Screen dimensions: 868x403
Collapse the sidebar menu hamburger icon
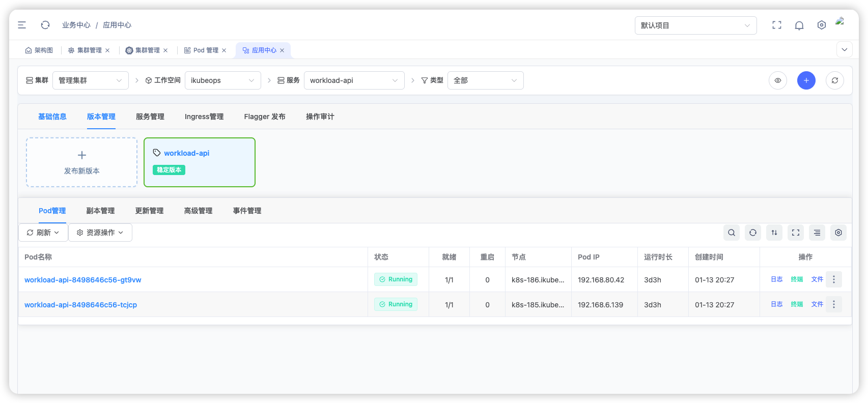[22, 25]
